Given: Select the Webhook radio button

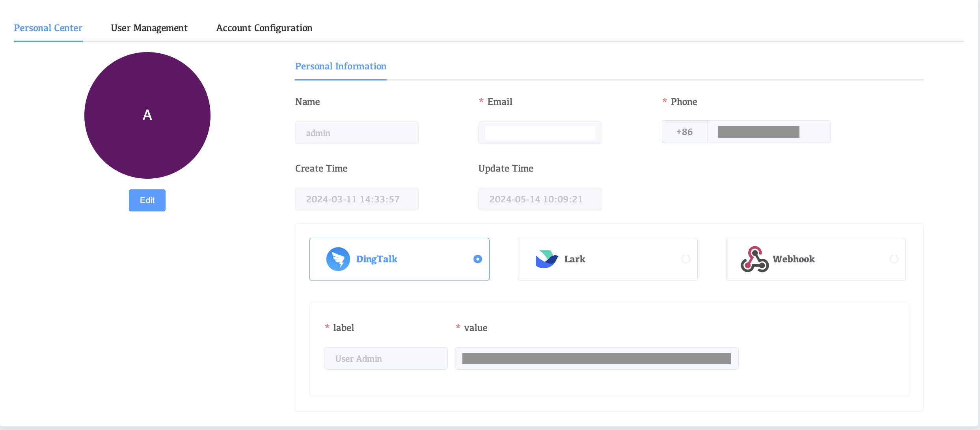Looking at the screenshot, I should pyautogui.click(x=894, y=259).
